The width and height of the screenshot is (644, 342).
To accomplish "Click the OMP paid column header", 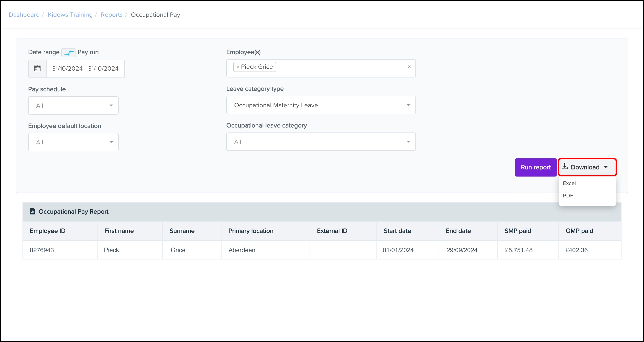I will tap(579, 231).
